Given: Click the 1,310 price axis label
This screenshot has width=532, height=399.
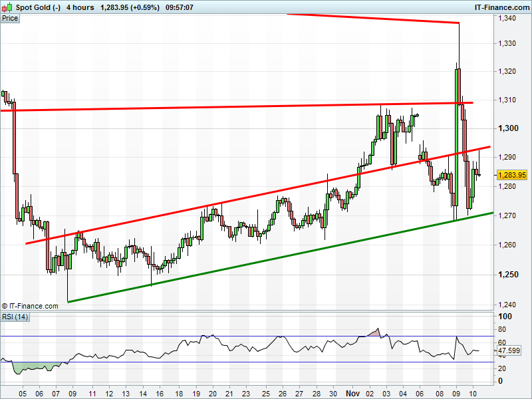Looking at the screenshot, I should click(507, 100).
